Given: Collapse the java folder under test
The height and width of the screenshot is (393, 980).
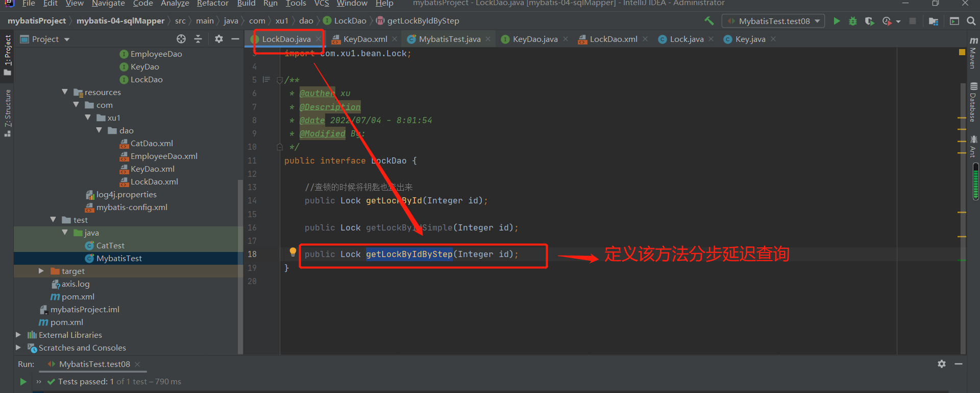Looking at the screenshot, I should click(65, 233).
